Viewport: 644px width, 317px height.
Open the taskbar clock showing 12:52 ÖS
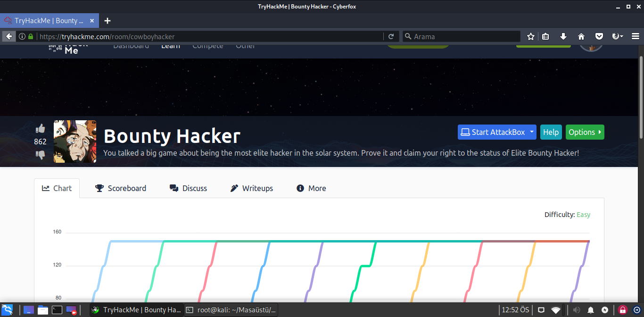pos(516,310)
